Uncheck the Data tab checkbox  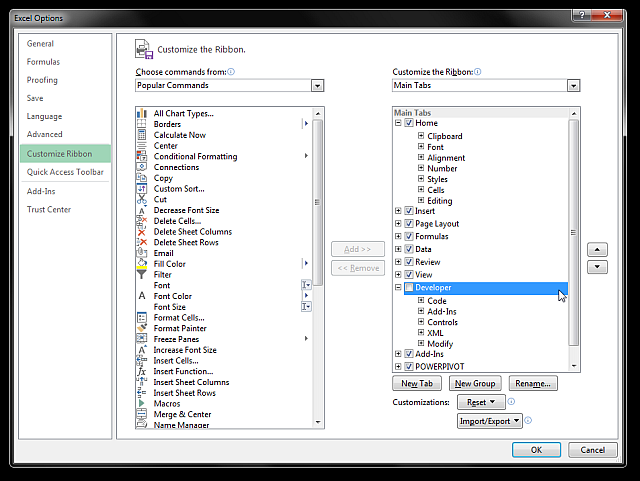(409, 249)
